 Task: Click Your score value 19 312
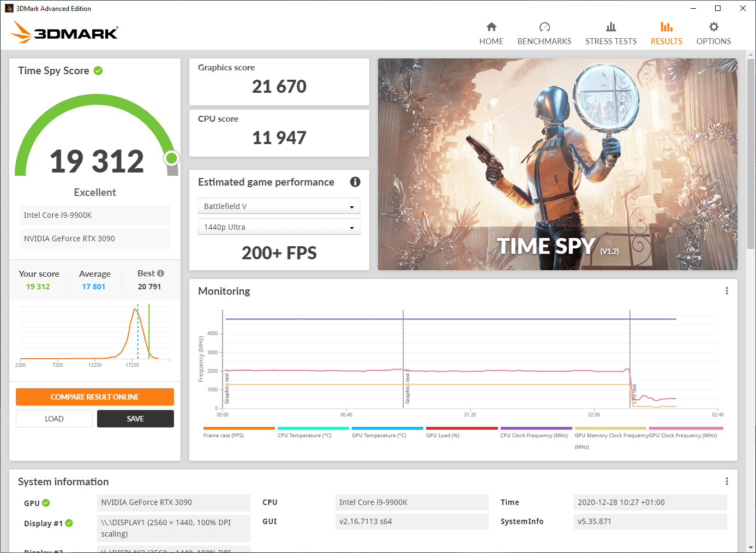pos(38,287)
